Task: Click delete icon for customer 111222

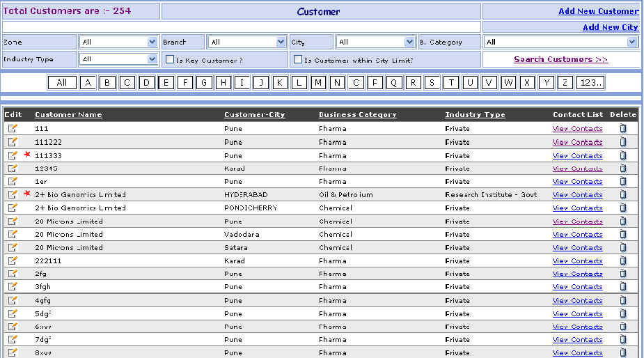Action: [x=623, y=142]
